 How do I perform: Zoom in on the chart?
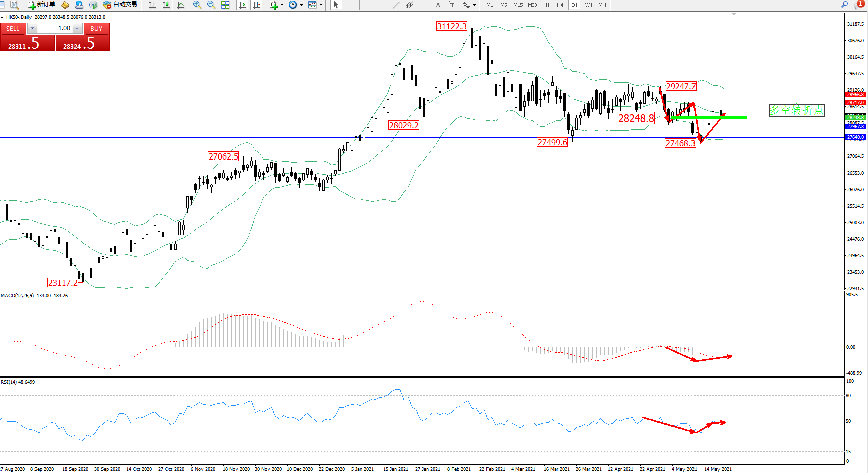[197, 5]
